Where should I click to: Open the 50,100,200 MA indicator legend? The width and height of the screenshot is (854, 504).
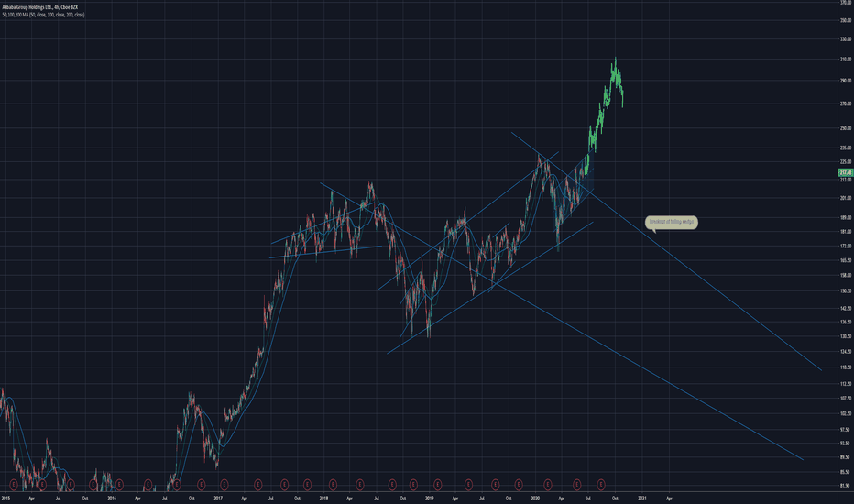click(x=43, y=15)
